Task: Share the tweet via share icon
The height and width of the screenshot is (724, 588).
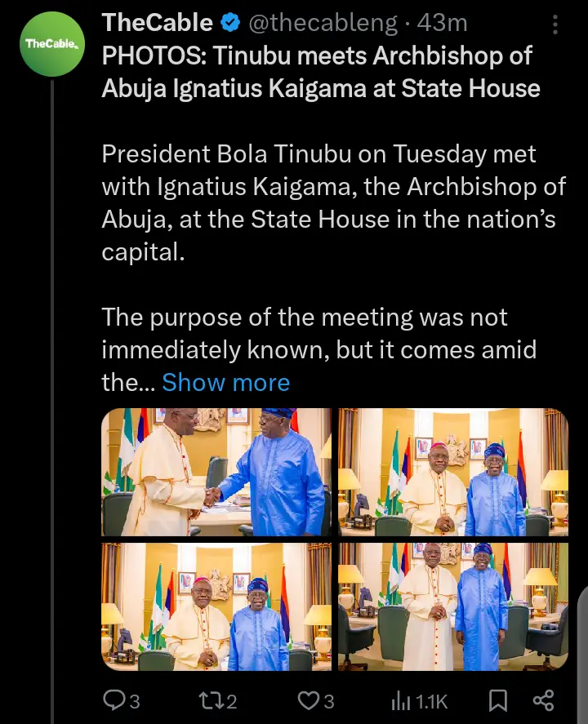Action: point(543,700)
